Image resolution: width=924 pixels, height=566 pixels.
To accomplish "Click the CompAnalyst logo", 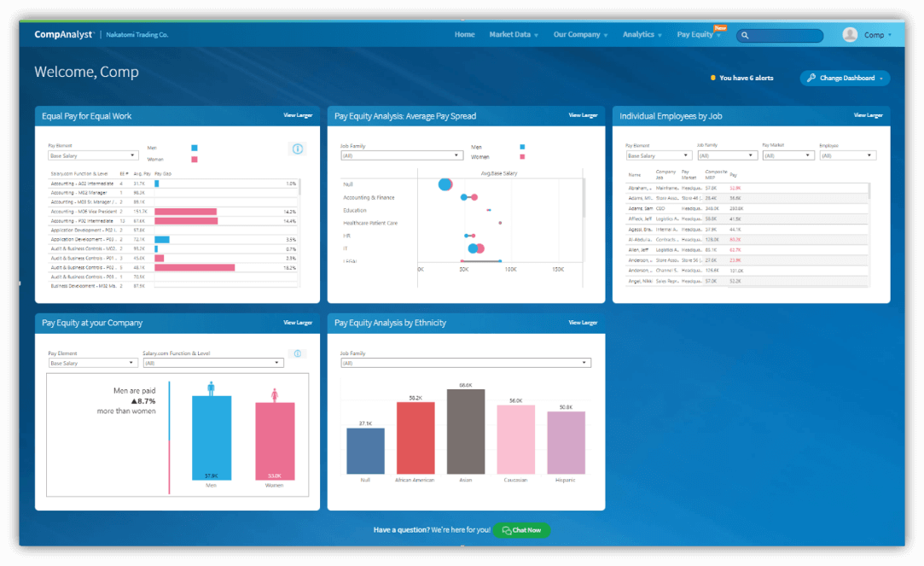I will point(64,35).
